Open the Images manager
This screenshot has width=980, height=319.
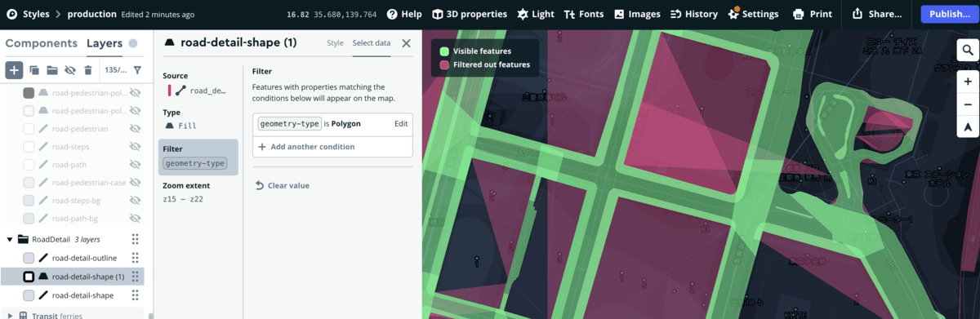(x=637, y=14)
